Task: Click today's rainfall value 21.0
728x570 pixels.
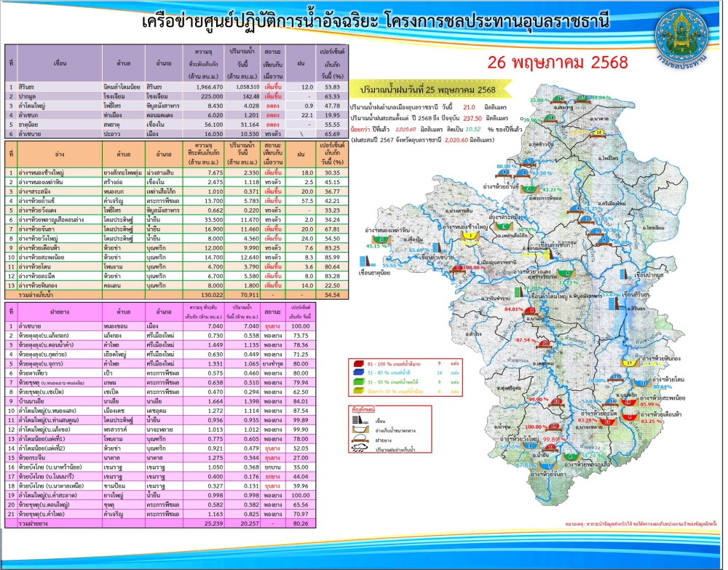Action: pos(469,107)
